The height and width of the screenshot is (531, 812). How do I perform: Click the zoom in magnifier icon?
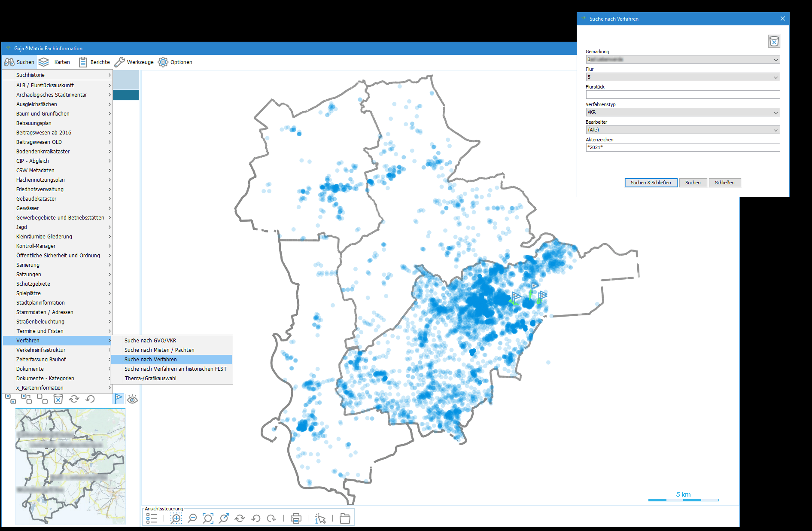176,518
